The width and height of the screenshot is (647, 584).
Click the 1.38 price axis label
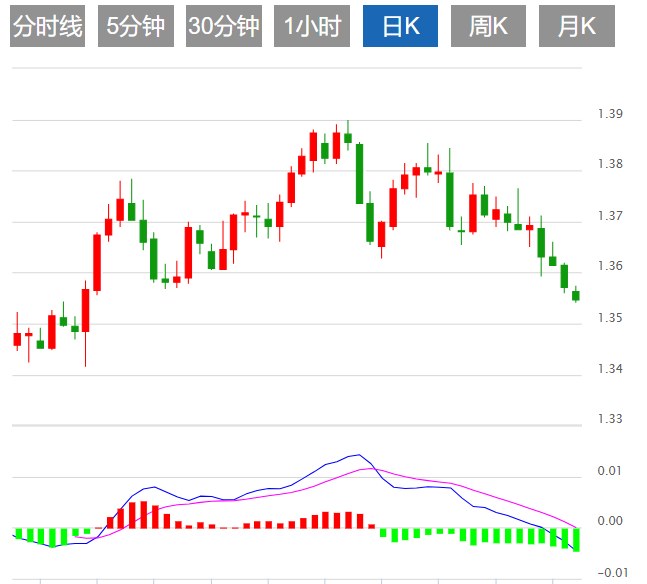610,164
